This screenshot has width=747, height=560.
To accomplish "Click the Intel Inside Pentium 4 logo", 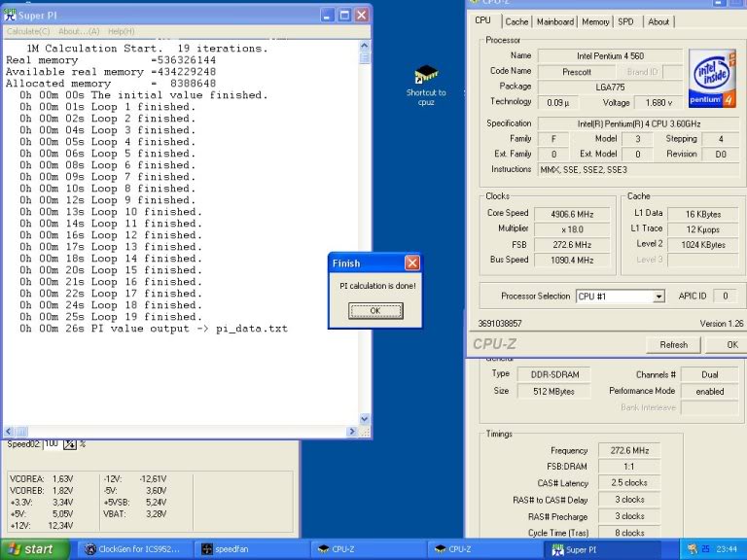I will pos(712,78).
